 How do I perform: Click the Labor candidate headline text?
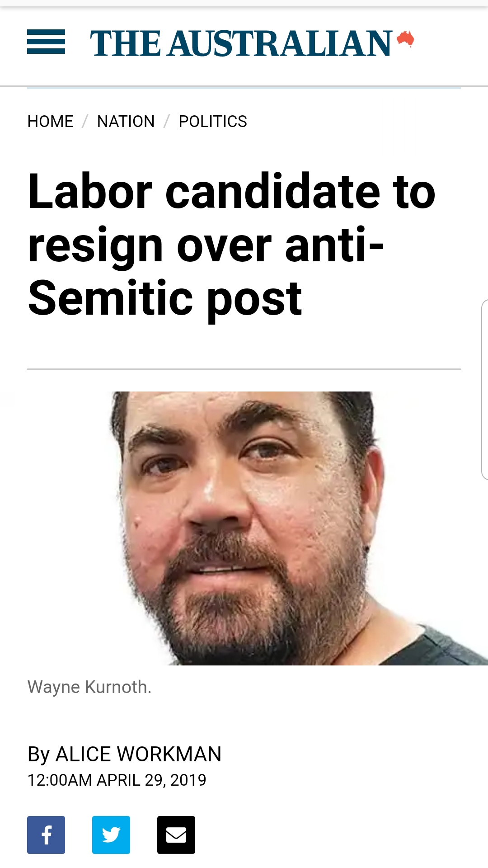pyautogui.click(x=231, y=245)
